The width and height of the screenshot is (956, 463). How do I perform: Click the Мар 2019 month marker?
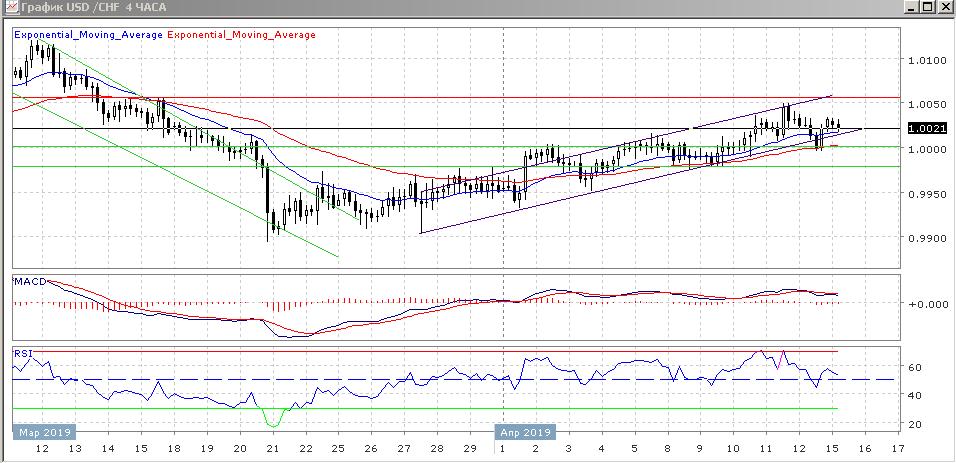(41, 432)
